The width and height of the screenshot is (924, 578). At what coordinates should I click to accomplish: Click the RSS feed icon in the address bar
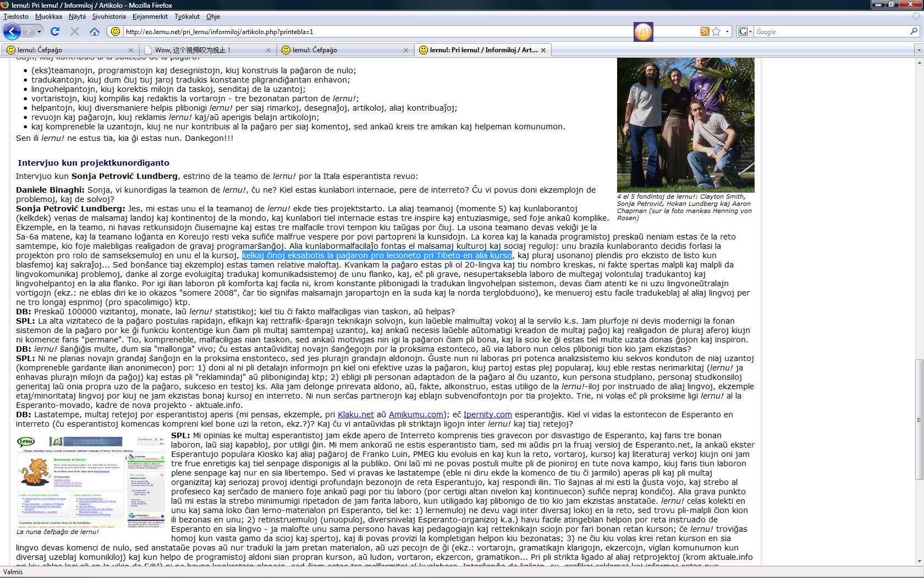(x=705, y=31)
